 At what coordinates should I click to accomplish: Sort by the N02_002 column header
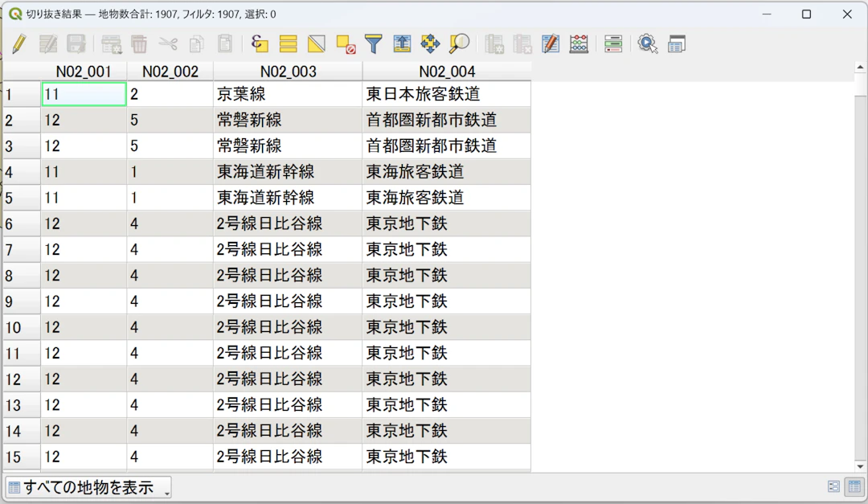[x=170, y=72]
